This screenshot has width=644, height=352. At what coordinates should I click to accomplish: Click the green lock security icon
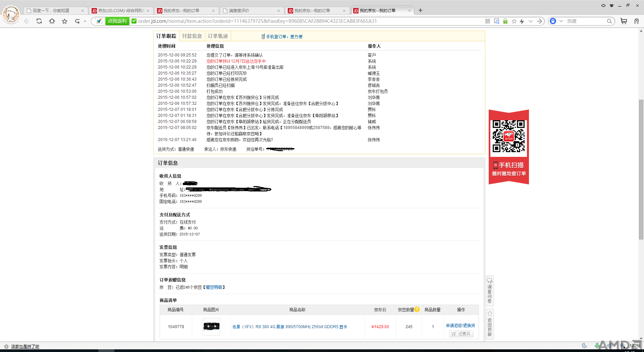[x=505, y=21]
